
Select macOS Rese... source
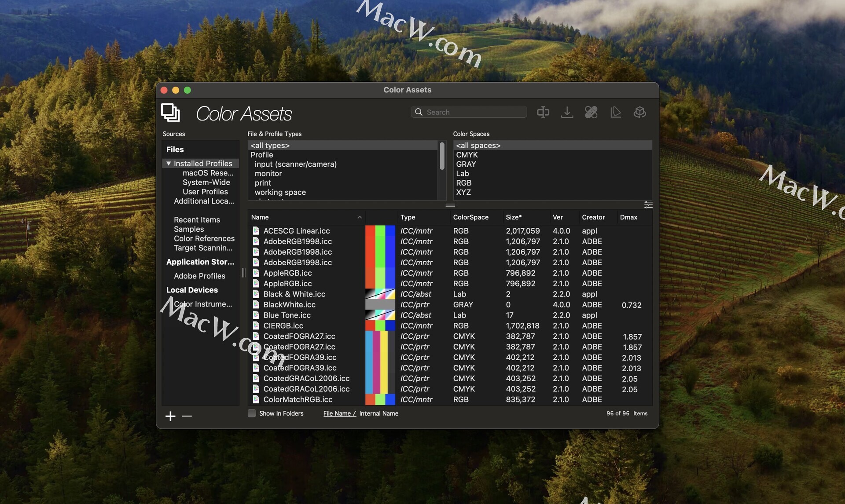(x=208, y=173)
